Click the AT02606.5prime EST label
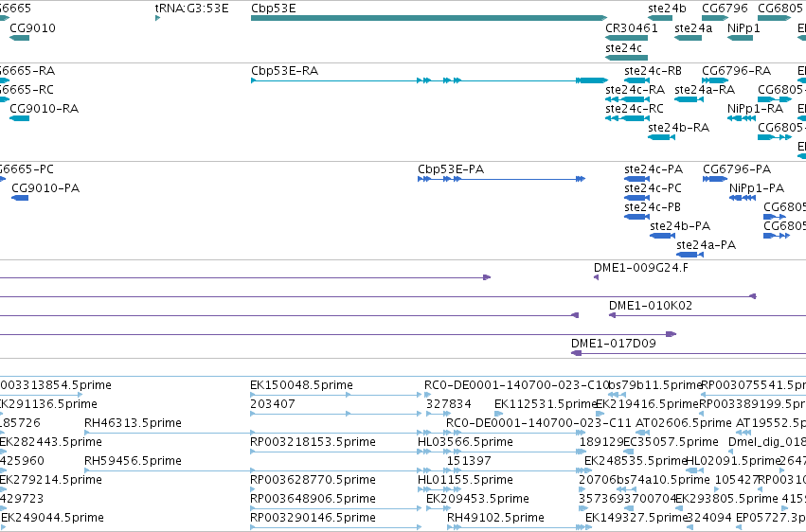This screenshot has height=532, width=806. 684,423
